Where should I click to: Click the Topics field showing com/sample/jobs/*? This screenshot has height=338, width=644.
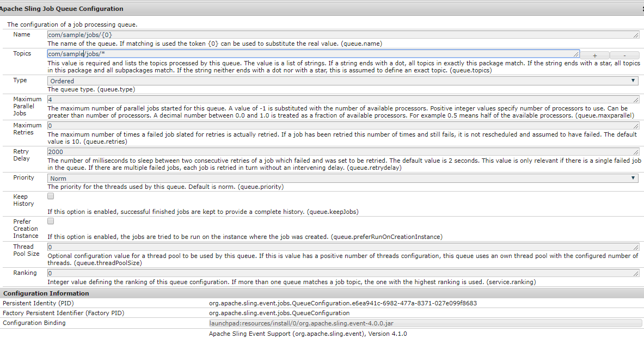pos(218,54)
